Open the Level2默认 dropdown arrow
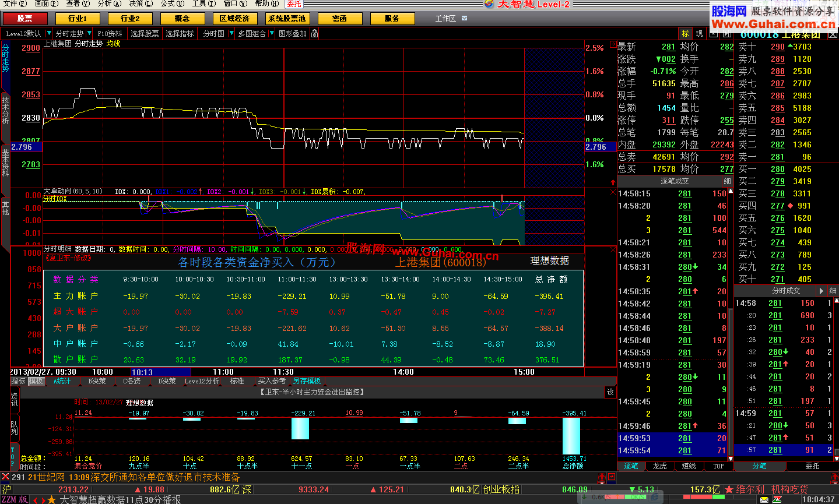This screenshot has width=839, height=504. click(x=49, y=34)
